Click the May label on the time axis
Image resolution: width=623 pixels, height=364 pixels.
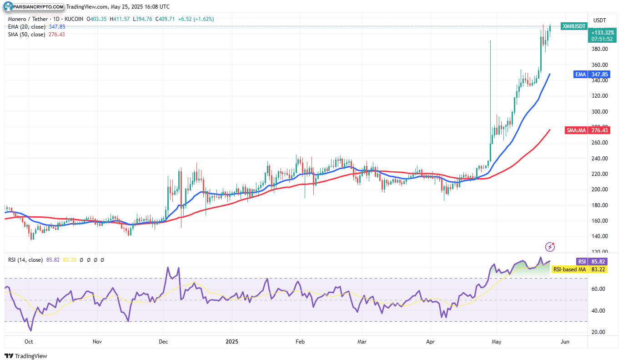click(x=496, y=341)
